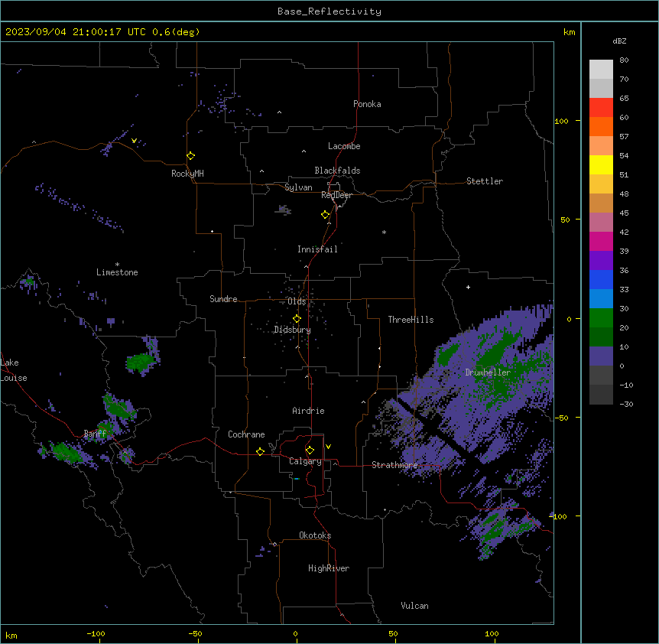Screen dimensions: 659x644
Task: Click the Vulcan label
Action: pos(414,606)
